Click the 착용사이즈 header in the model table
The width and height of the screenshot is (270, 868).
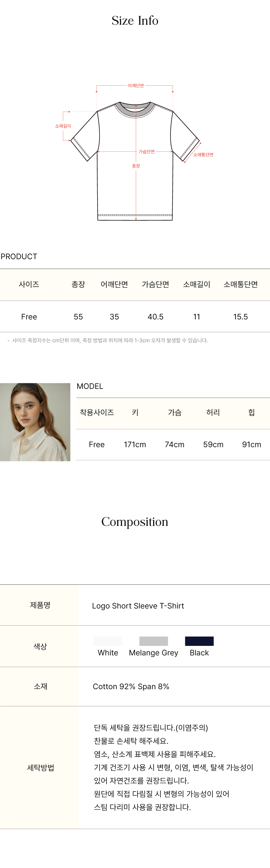point(97,412)
